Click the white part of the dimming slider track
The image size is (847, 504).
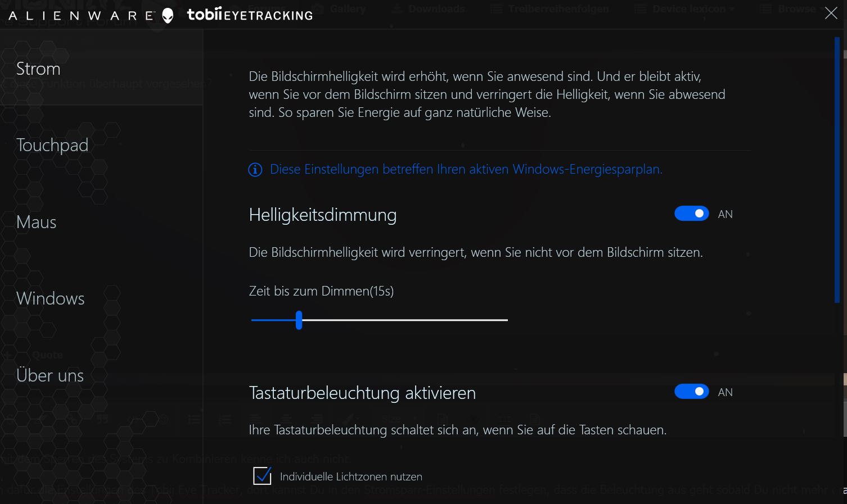click(405, 320)
